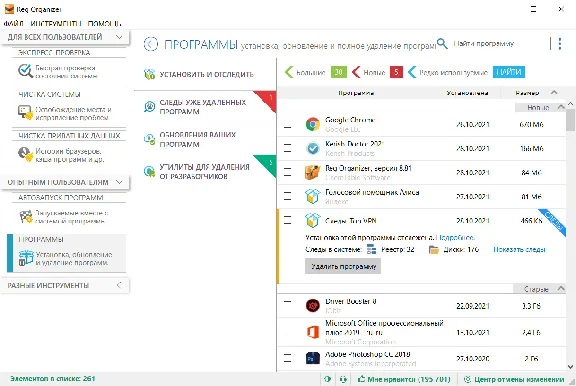Click the search magnifier icon
Screen dimensions: 576x386
coord(442,44)
